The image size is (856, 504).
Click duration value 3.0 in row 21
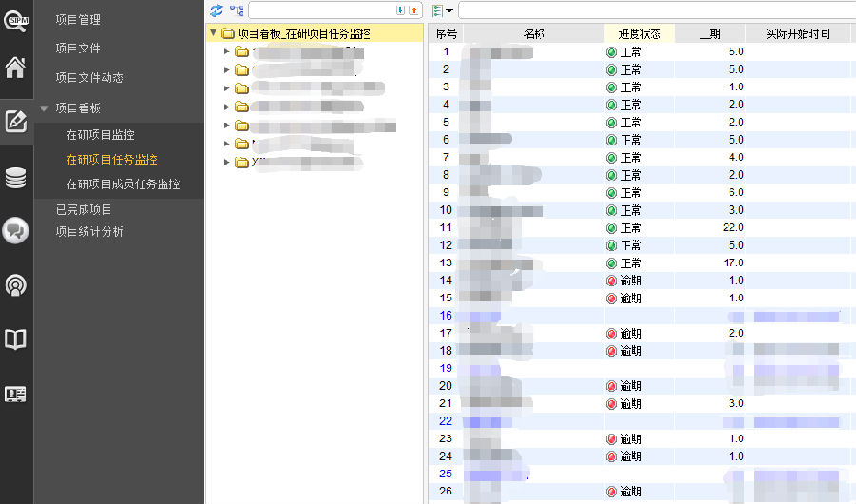(x=736, y=403)
